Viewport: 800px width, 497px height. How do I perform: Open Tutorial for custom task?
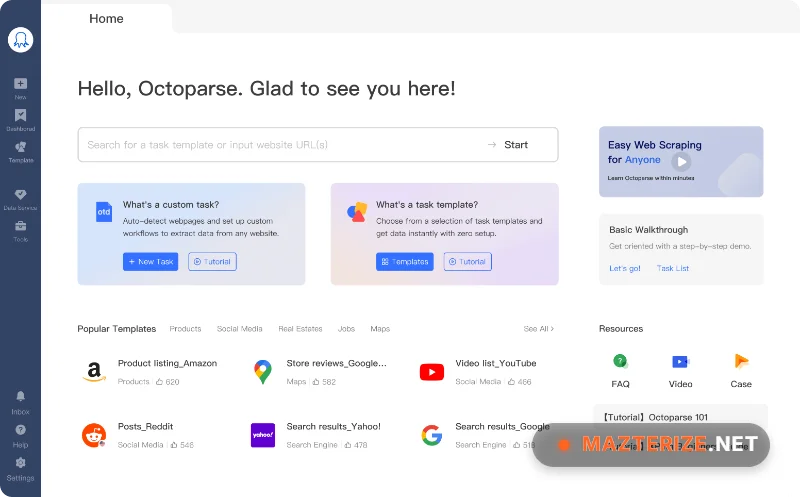click(212, 261)
